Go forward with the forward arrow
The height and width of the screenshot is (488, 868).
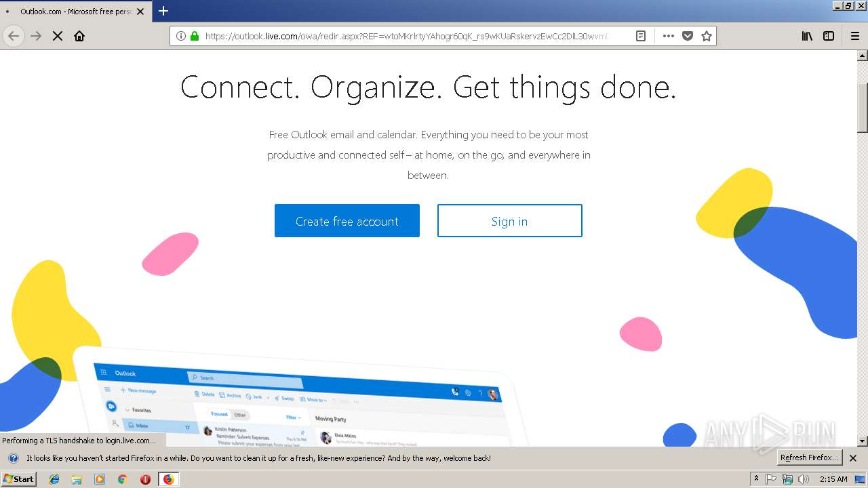(x=36, y=36)
